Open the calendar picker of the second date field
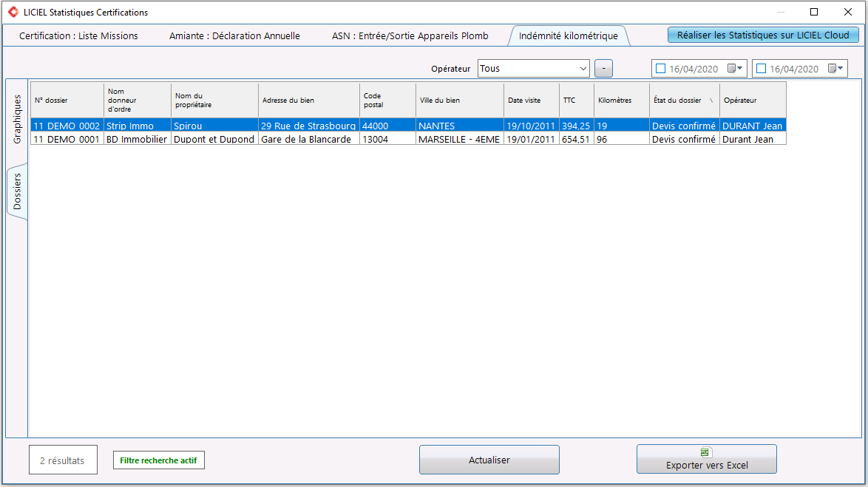 click(x=835, y=68)
